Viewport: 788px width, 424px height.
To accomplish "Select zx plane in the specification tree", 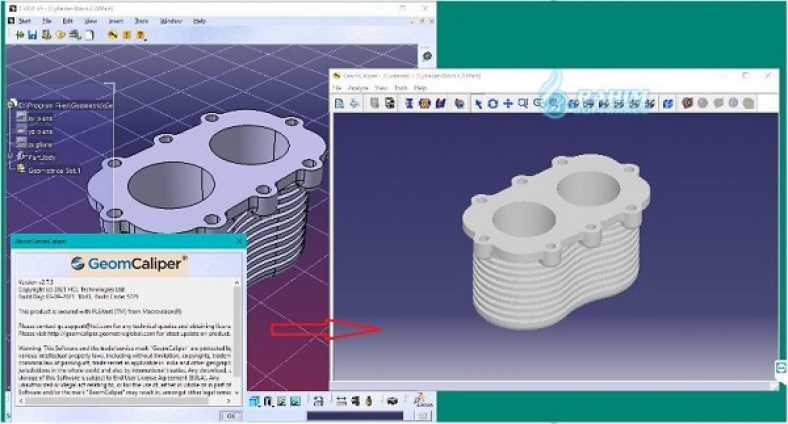I will coord(40,144).
